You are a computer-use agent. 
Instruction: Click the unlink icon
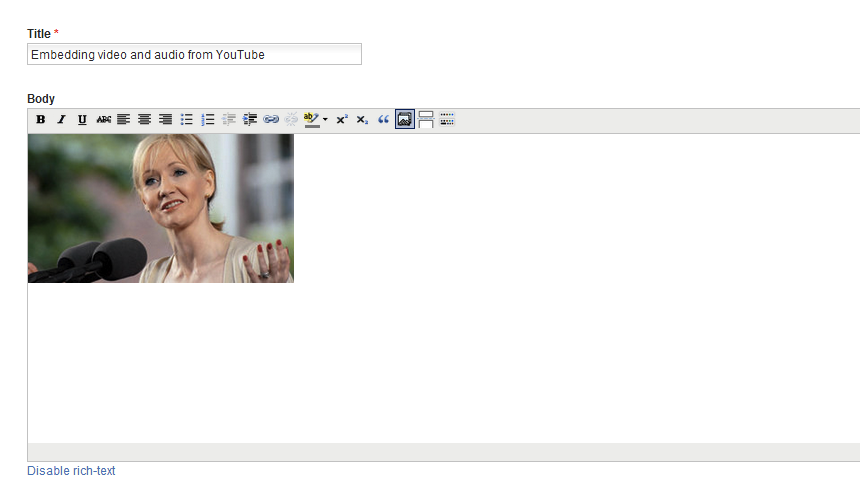pyautogui.click(x=291, y=120)
